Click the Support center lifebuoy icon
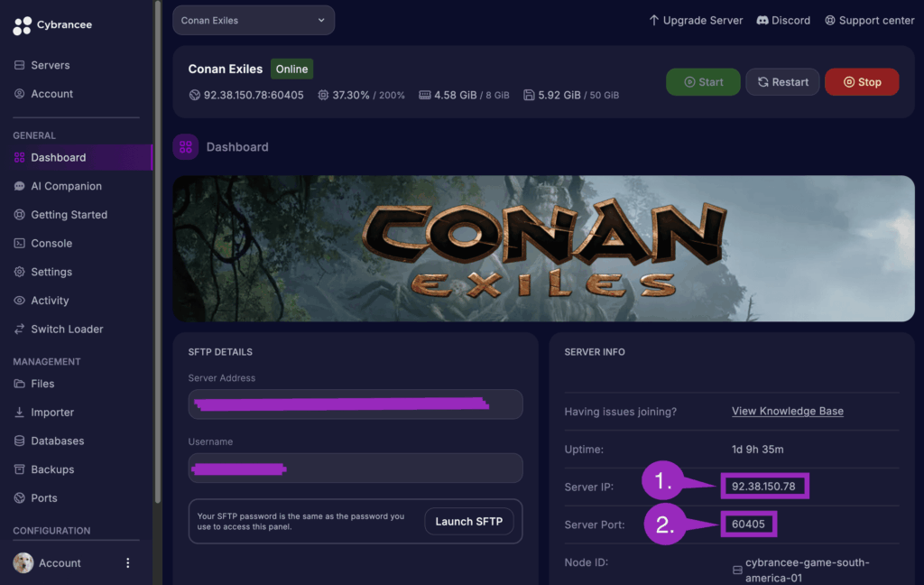 [830, 20]
